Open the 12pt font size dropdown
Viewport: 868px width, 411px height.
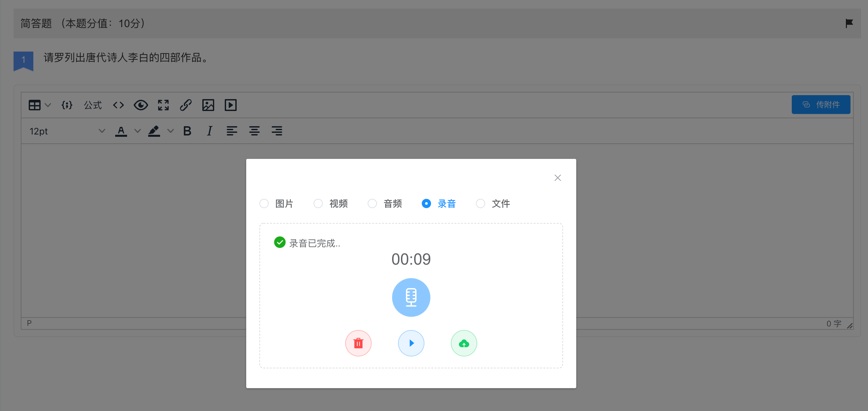(67, 131)
